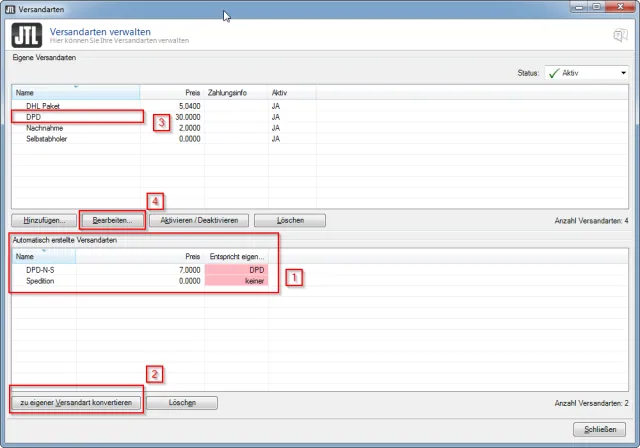Minimize the Versandarten window
640x448 pixels.
pyautogui.click(x=579, y=7)
